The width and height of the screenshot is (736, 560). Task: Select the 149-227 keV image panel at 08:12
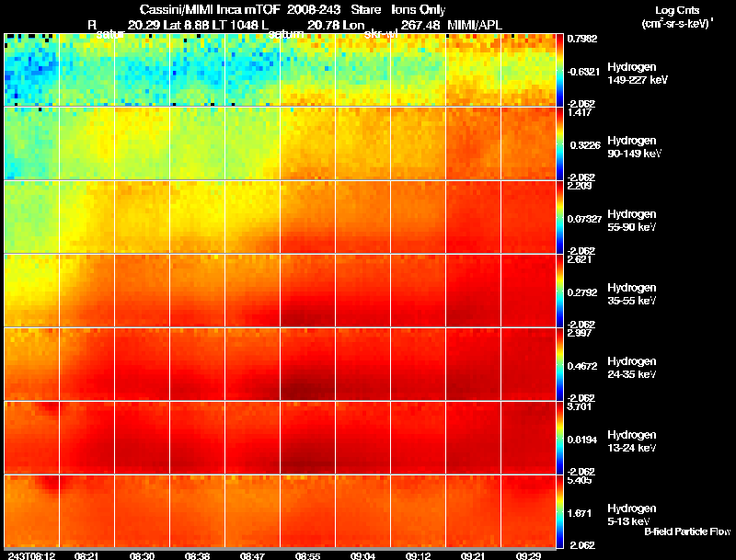pyautogui.click(x=32, y=69)
